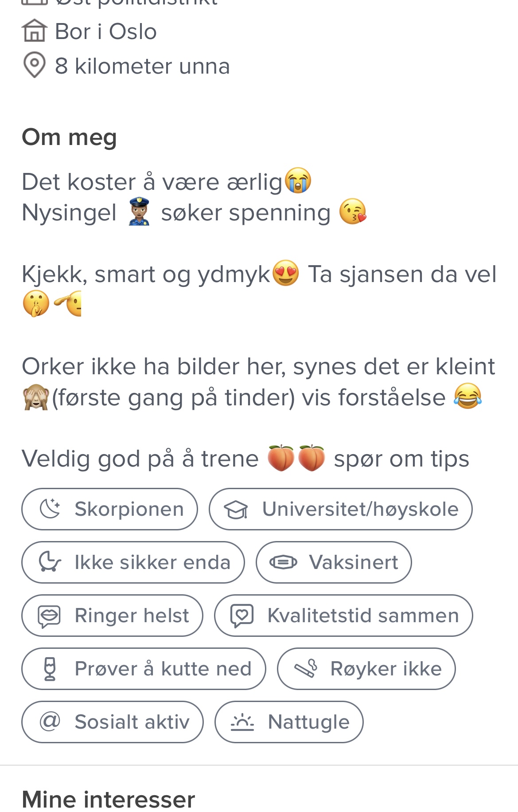Tap the moon icon in Skorpionen chip
Image resolution: width=518 pixels, height=812 pixels.
(x=50, y=509)
